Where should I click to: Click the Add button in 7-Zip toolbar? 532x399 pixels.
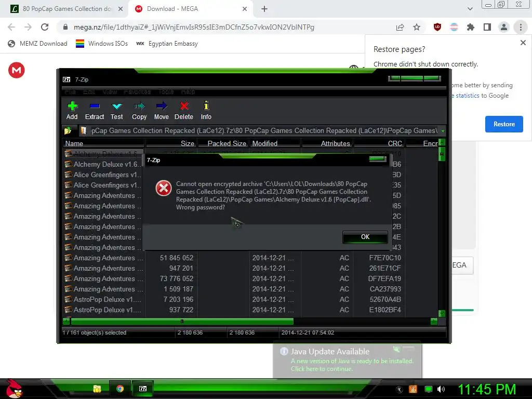click(72, 111)
